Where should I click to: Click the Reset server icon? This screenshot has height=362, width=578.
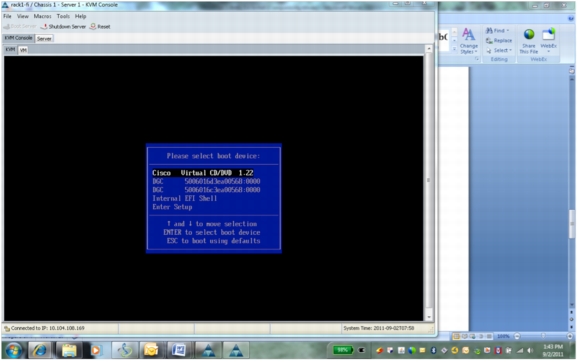click(93, 27)
